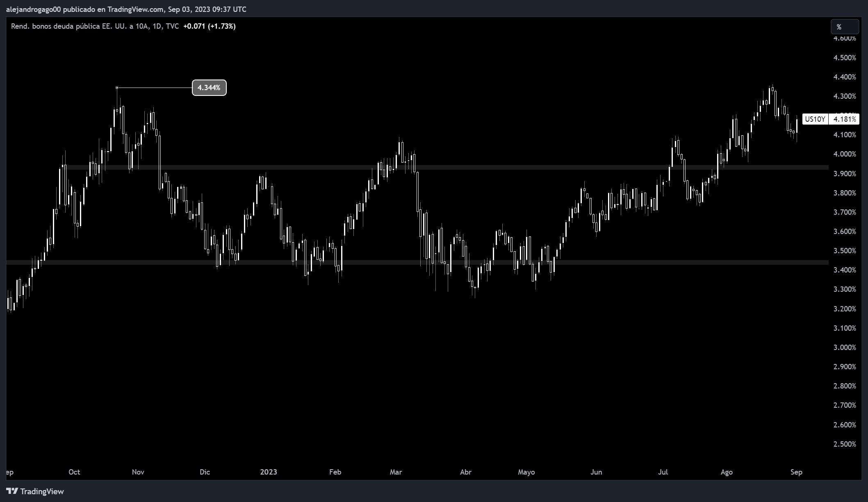Click the US10Y symbol tag
The image size is (868, 502).
click(x=815, y=119)
